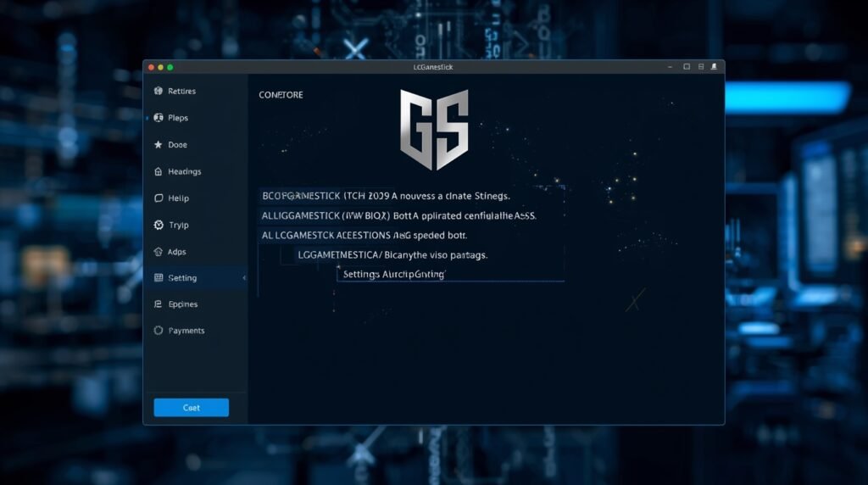Image resolution: width=868 pixels, height=485 pixels.
Task: Click the Retires icon in the sidebar
Action: 158,91
